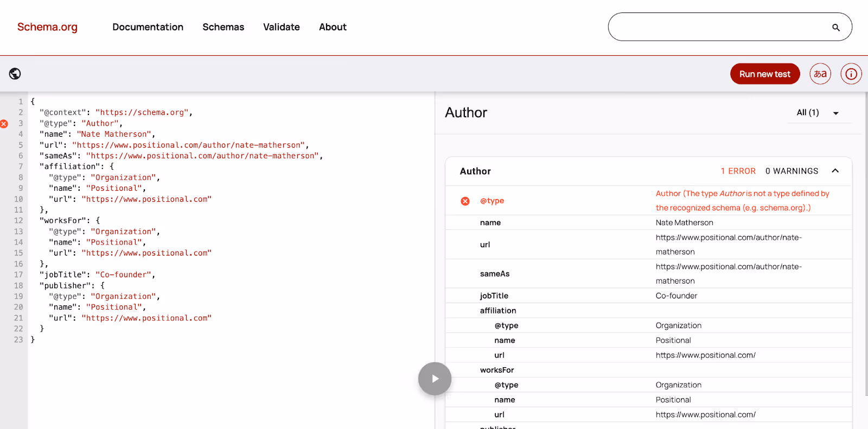Viewport: 868px width, 429px height.
Task: Click line number 23 in gutter
Action: (18, 340)
